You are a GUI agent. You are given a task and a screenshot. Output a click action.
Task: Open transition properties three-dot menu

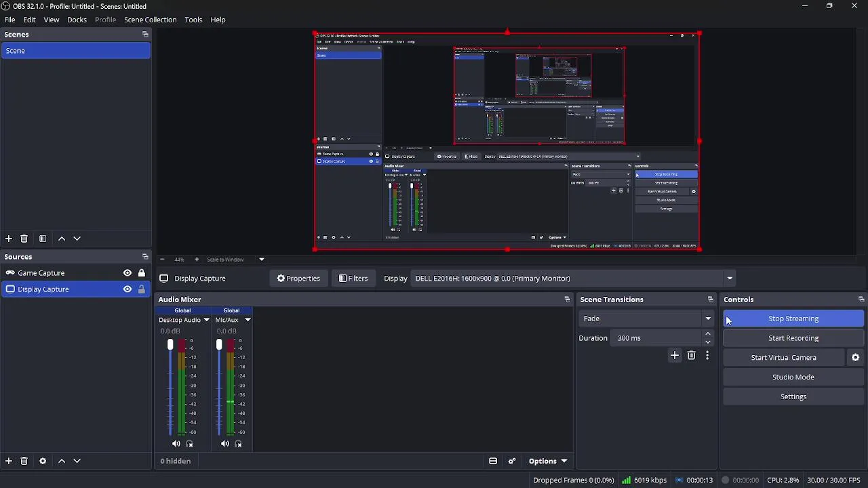[x=707, y=356]
